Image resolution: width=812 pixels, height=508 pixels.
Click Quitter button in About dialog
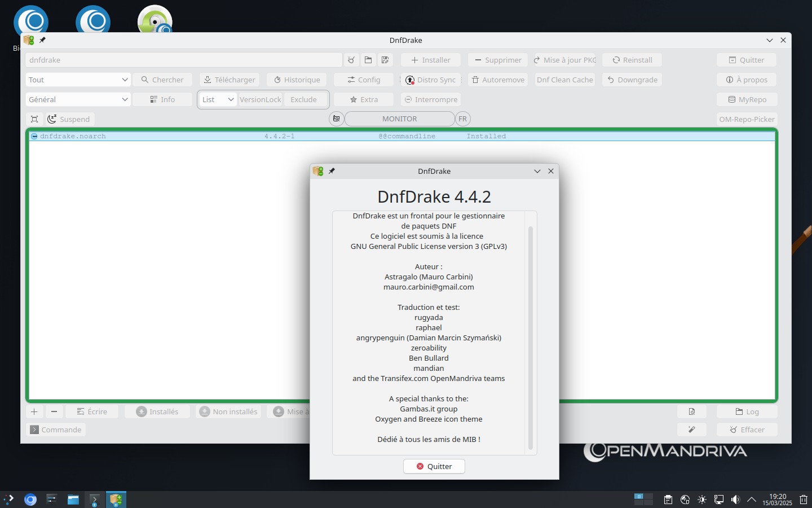[434, 466]
